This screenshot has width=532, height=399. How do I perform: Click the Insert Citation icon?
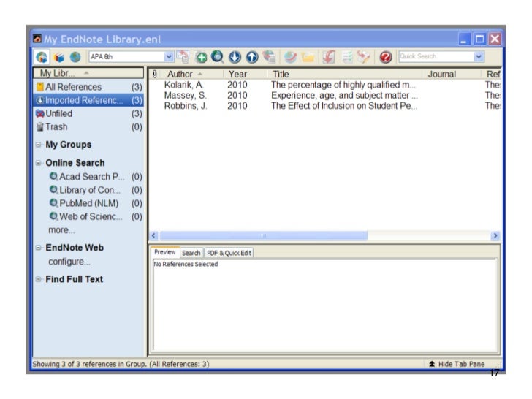pyautogui.click(x=329, y=57)
